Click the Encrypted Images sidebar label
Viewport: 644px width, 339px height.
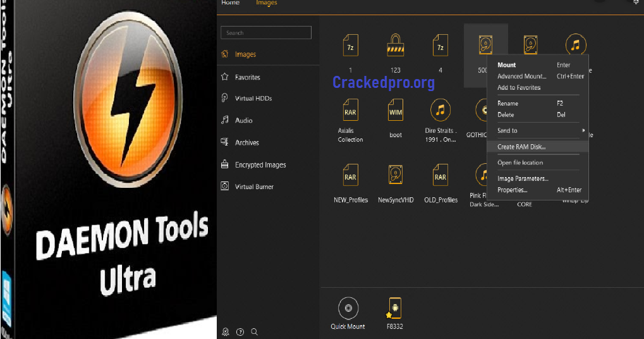pos(260,165)
